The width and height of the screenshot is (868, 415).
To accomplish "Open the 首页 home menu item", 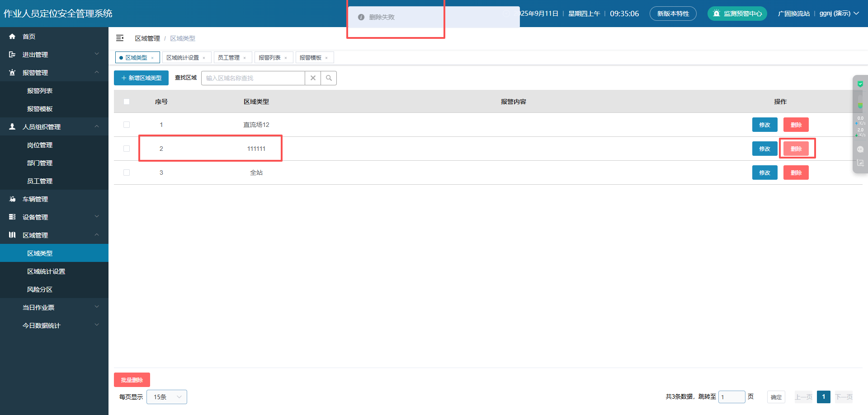I will [x=54, y=36].
